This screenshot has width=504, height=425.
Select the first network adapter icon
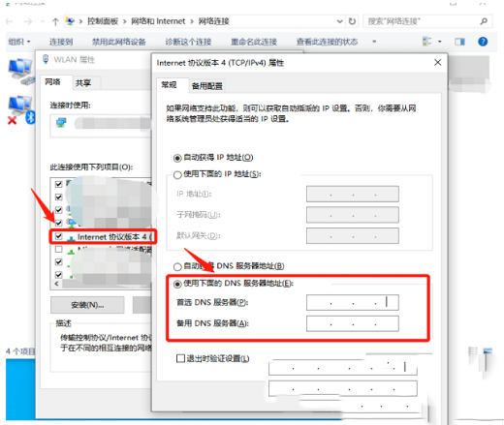pos(20,72)
